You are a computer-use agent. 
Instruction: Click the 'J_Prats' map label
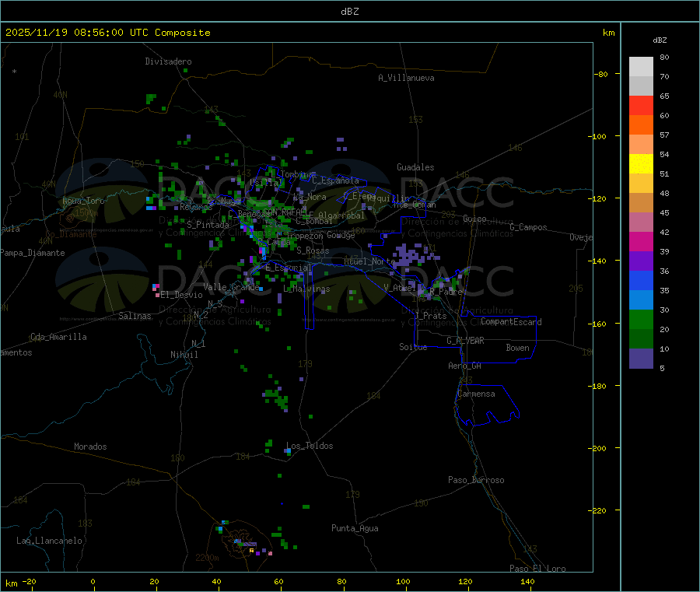pos(430,315)
